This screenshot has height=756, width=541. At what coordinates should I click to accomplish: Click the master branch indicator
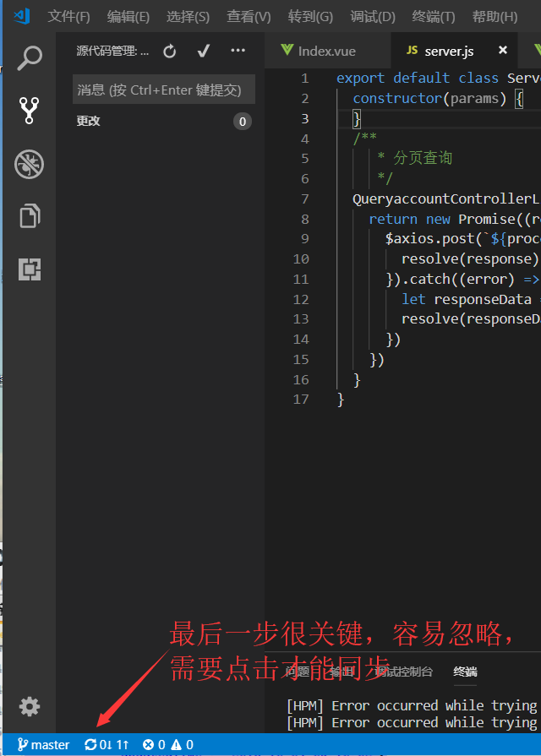point(43,745)
